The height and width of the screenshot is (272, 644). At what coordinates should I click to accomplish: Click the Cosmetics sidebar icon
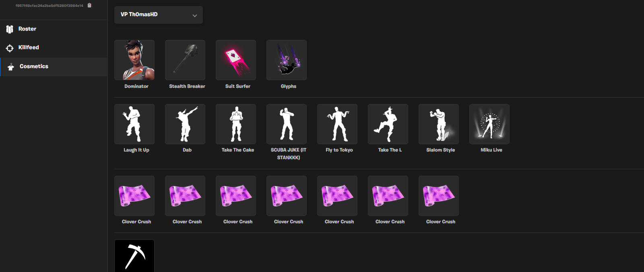[x=11, y=66]
